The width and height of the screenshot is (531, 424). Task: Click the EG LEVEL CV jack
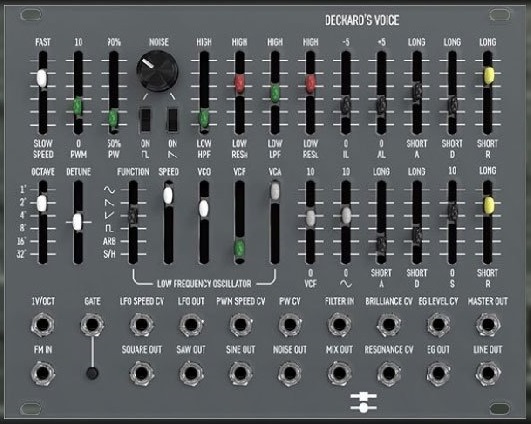pos(438,324)
